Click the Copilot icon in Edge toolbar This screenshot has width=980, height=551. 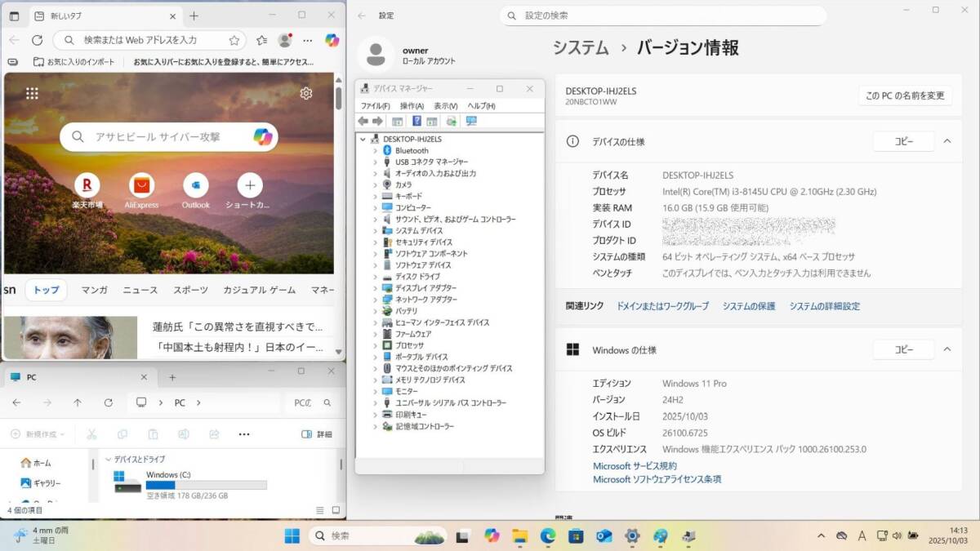click(x=332, y=40)
